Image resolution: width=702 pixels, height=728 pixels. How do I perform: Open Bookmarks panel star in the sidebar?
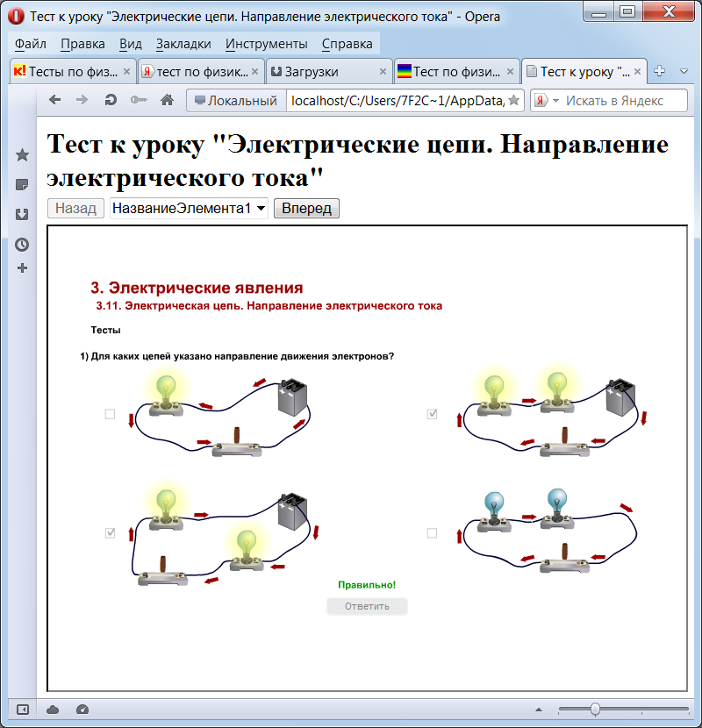click(22, 155)
